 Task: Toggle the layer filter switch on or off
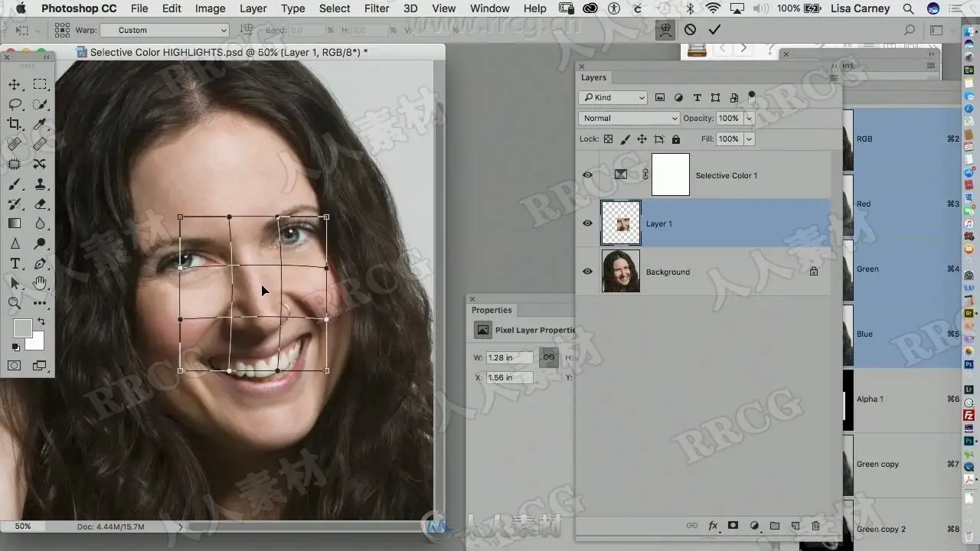tap(752, 96)
